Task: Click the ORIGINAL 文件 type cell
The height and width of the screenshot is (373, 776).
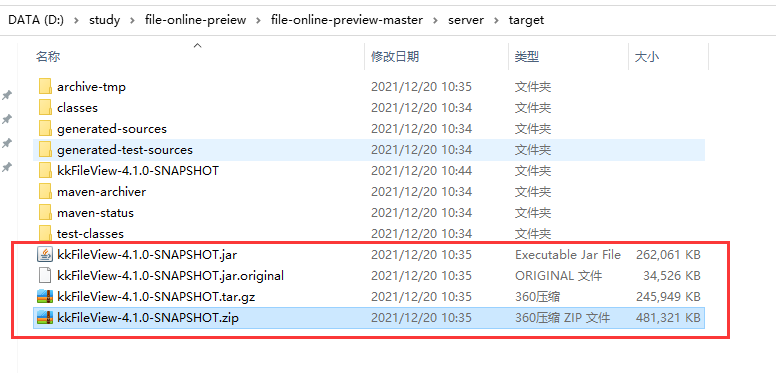Action: pyautogui.click(x=558, y=276)
